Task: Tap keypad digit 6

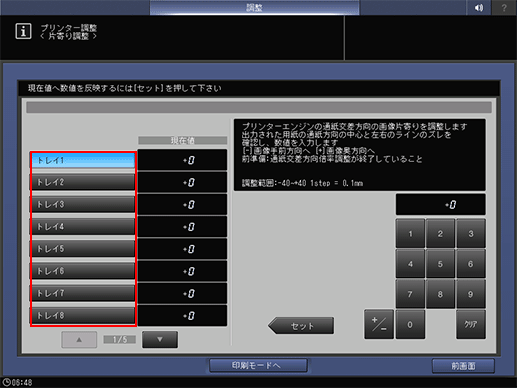Action: pyautogui.click(x=471, y=264)
